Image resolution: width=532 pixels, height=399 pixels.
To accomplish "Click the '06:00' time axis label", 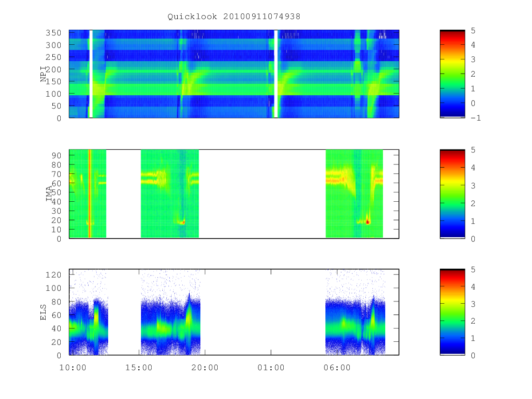I will (337, 368).
